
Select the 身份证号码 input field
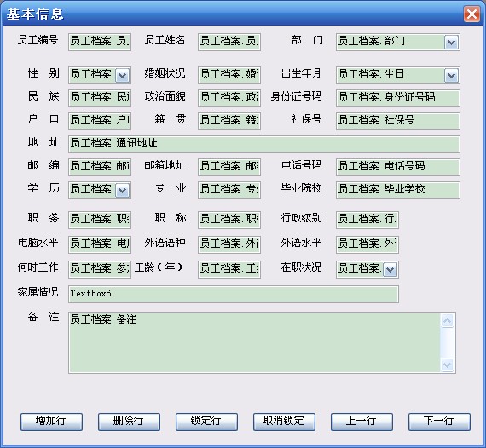(x=398, y=98)
